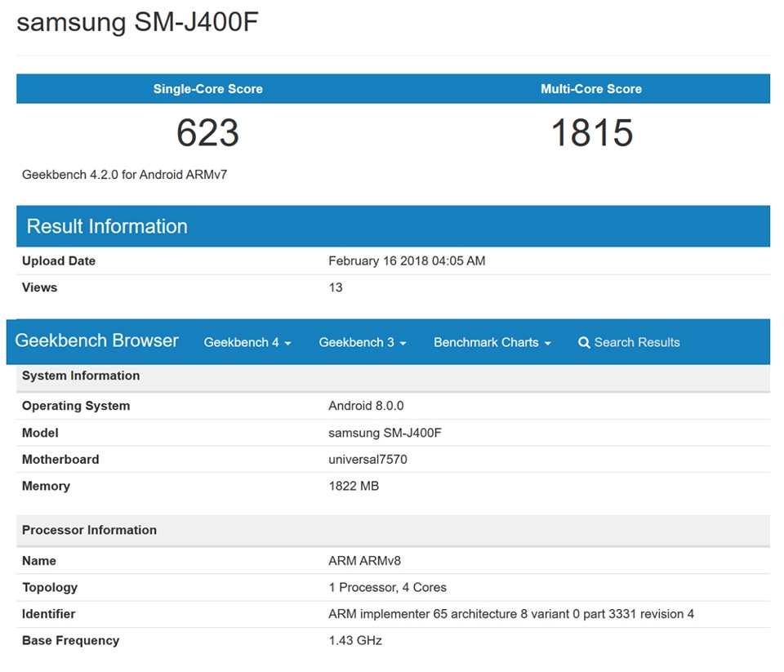
Task: Click the single-core score 623
Action: 208,133
